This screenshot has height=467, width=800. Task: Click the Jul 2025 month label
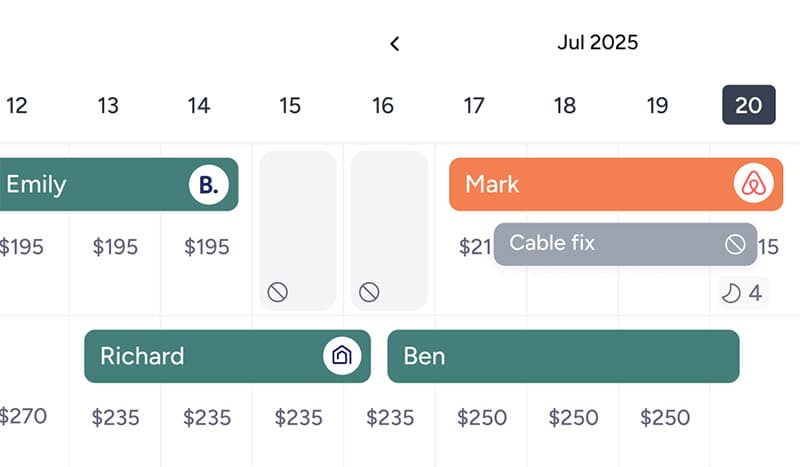[x=597, y=43]
